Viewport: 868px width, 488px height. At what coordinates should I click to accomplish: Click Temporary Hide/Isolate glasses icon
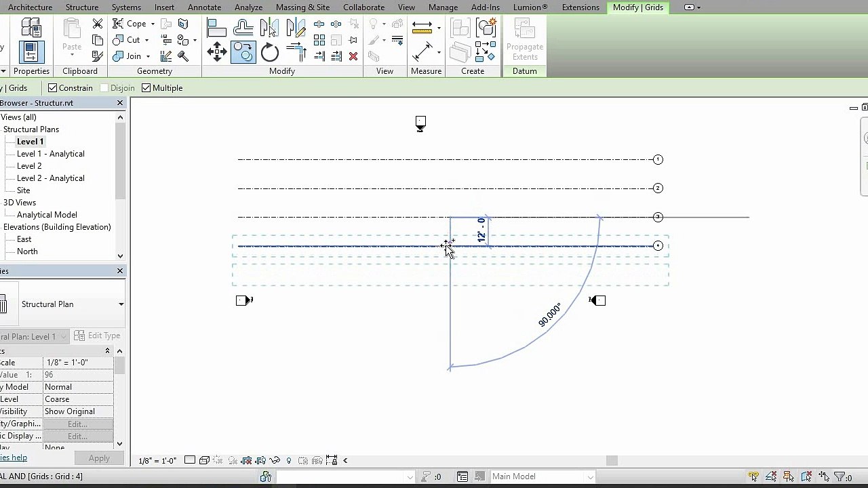[275, 460]
